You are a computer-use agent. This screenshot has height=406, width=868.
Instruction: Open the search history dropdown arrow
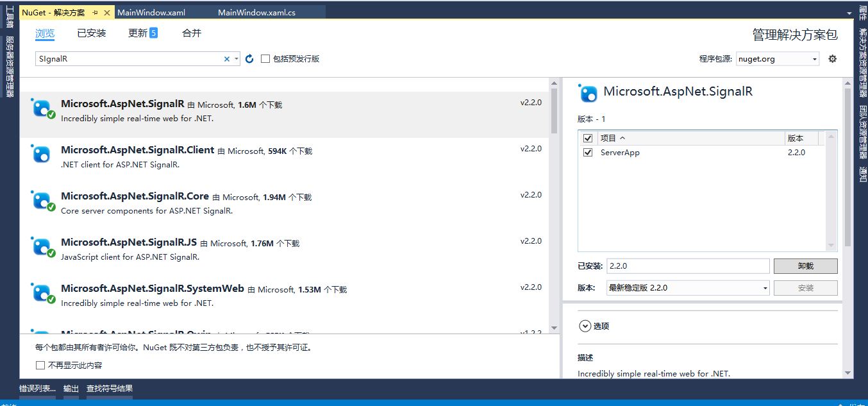point(237,59)
